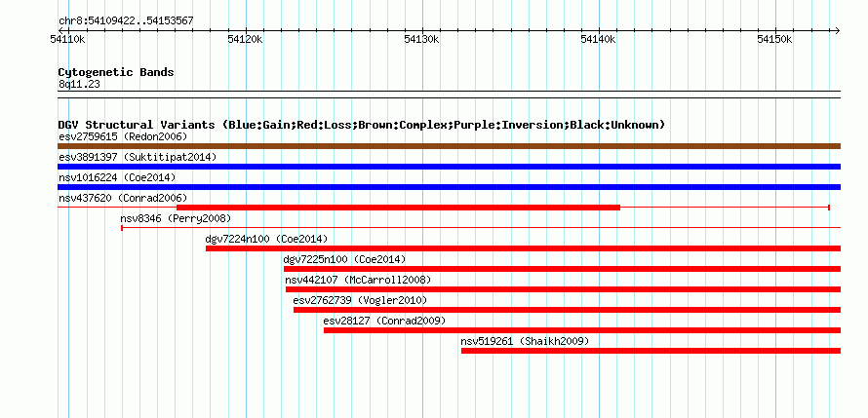Click the thin red nsv8346 variant line
The image size is (868, 418).
(x=481, y=227)
